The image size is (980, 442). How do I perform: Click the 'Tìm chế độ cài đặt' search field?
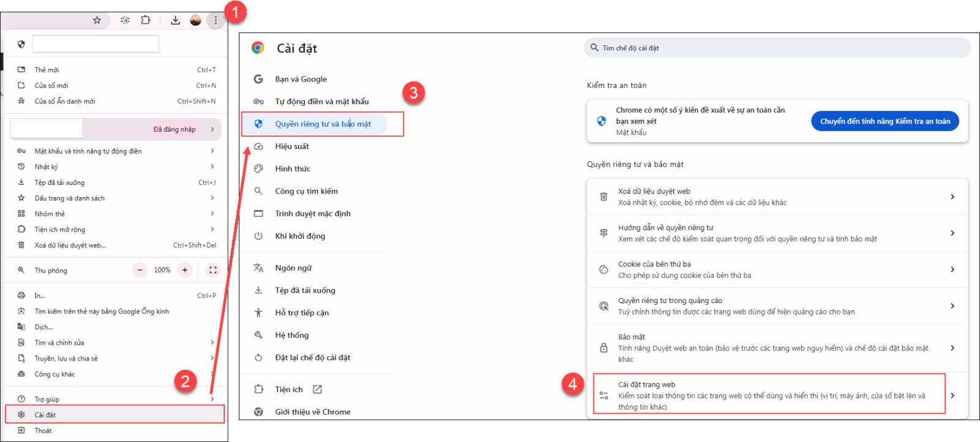coord(777,48)
